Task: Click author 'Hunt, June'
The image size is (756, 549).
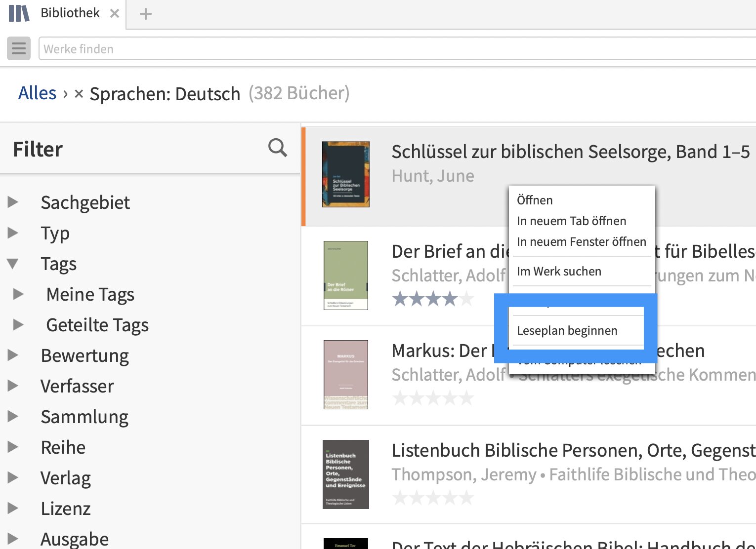Action: point(433,176)
